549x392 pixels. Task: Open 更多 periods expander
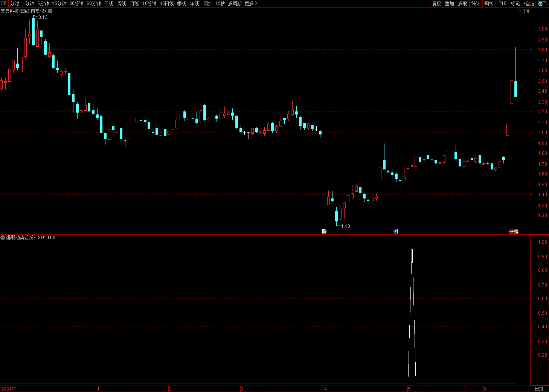click(x=251, y=3)
